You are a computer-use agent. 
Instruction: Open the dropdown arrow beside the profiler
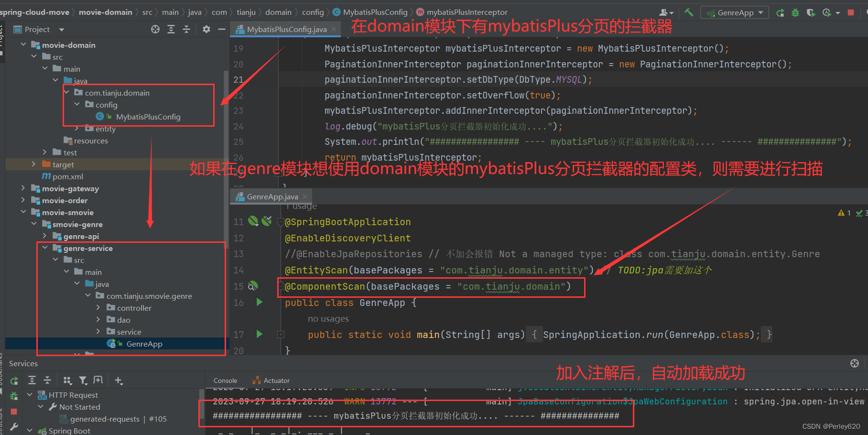(x=838, y=13)
